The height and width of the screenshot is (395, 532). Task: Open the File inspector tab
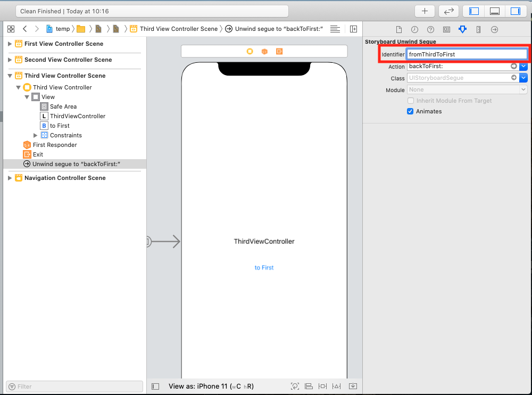398,30
